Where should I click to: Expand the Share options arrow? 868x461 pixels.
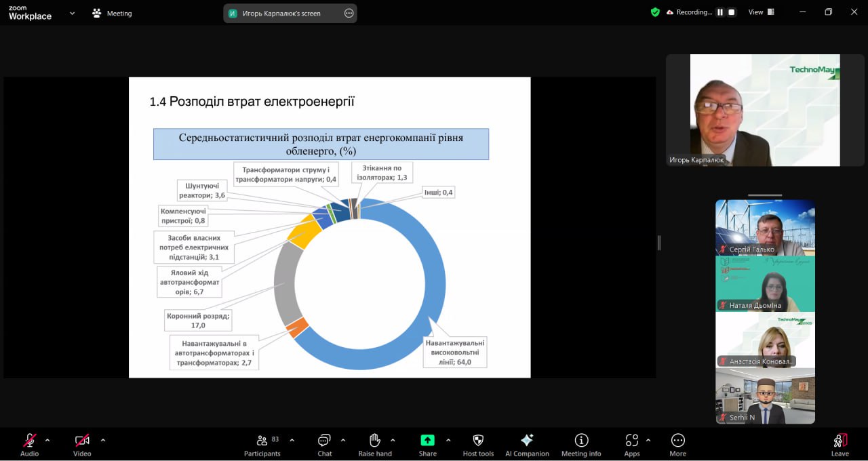coord(448,440)
